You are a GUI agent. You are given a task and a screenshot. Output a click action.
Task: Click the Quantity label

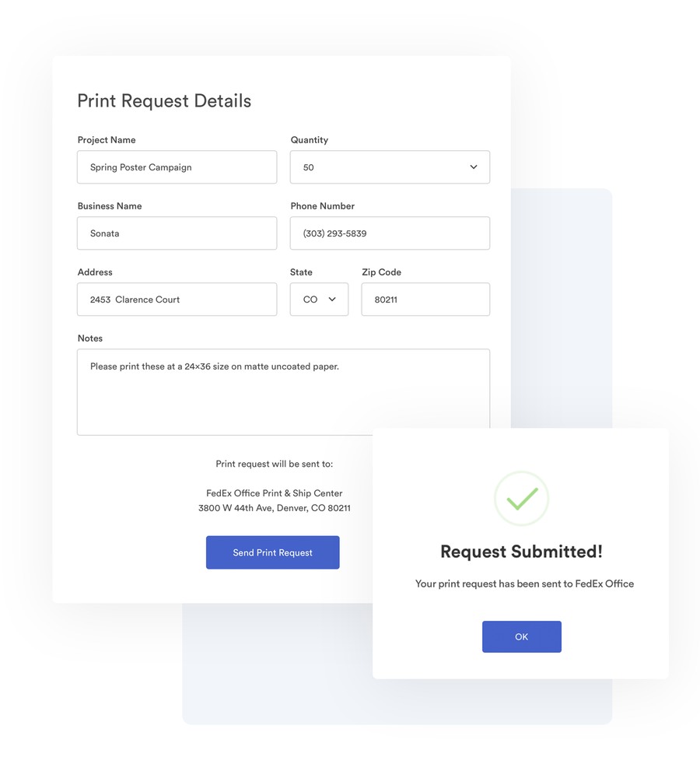(x=310, y=140)
